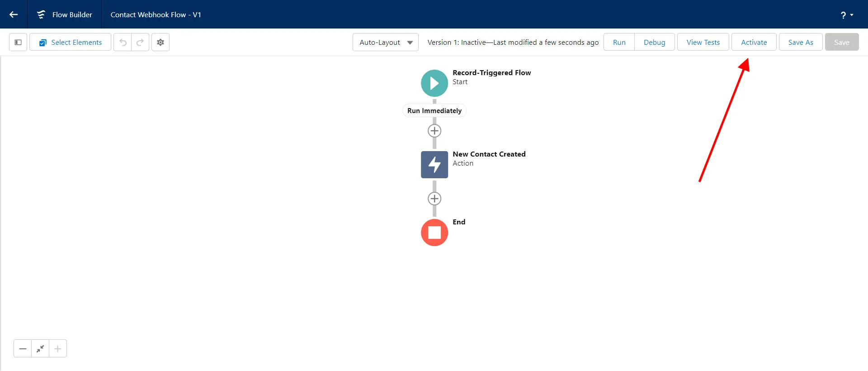Open the Auto-Layout dropdown
This screenshot has width=868, height=371.
click(386, 42)
